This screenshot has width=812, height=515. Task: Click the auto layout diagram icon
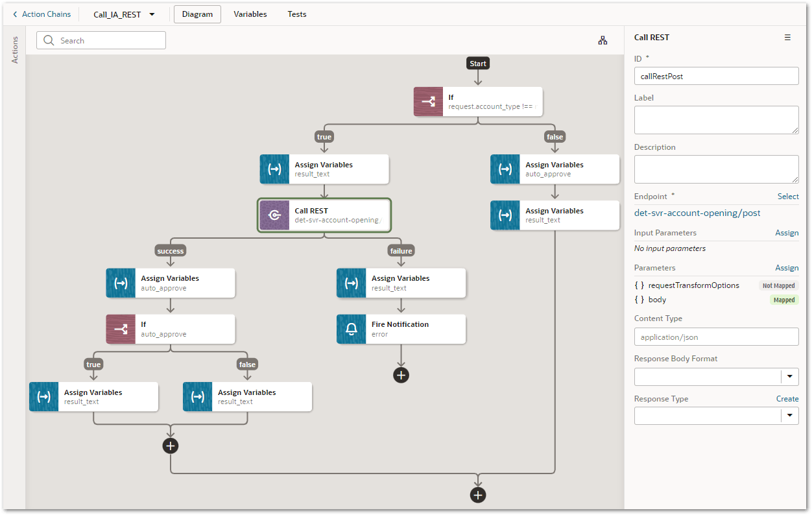coord(603,40)
